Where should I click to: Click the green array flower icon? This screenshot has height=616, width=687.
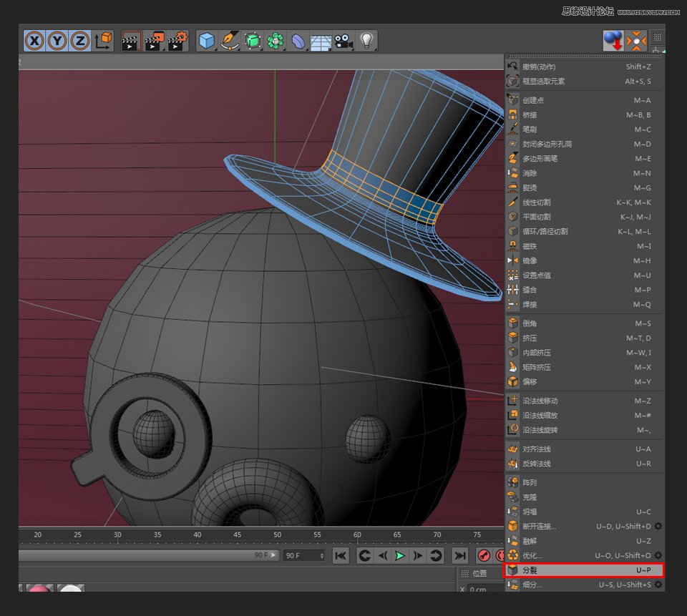pos(275,41)
